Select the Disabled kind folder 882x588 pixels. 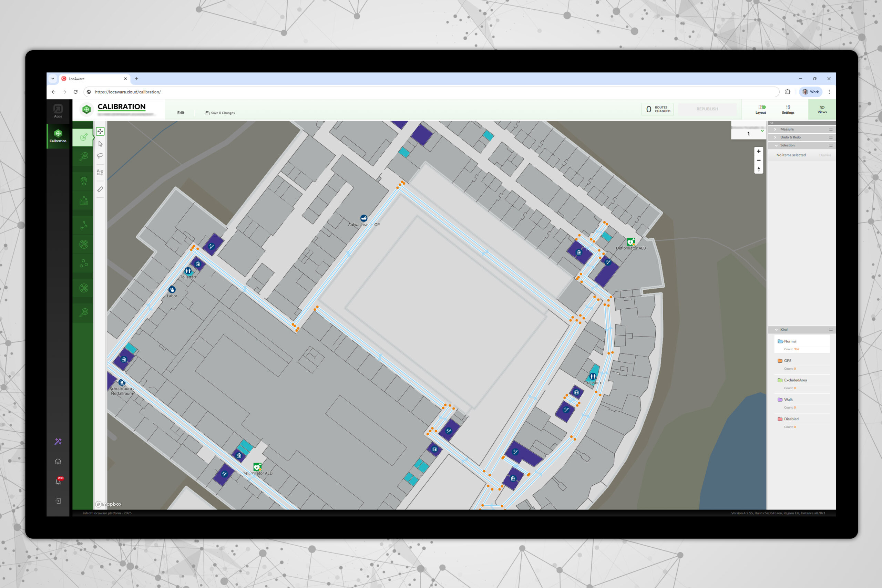pos(791,419)
